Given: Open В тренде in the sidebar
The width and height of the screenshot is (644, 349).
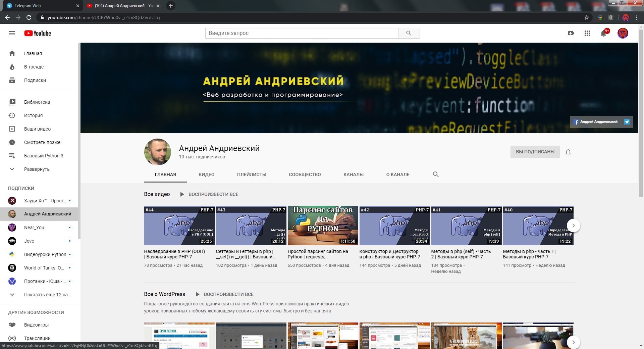Looking at the screenshot, I should click(x=39, y=67).
